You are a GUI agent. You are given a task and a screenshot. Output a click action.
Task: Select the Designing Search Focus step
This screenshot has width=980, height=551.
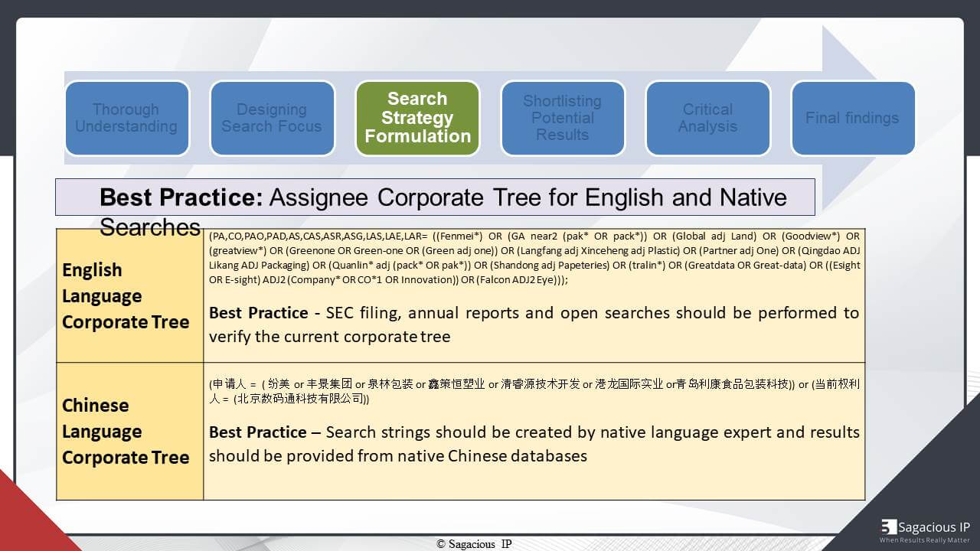click(x=272, y=118)
